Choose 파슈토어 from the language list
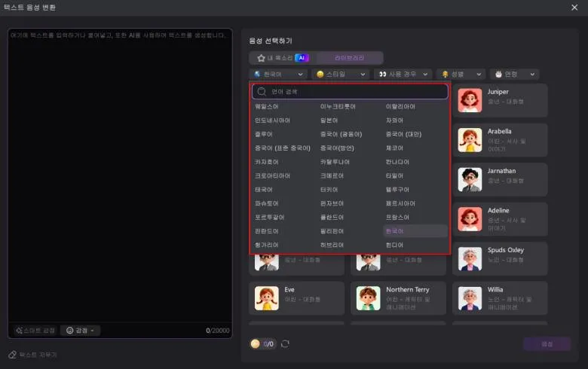 [x=267, y=204]
